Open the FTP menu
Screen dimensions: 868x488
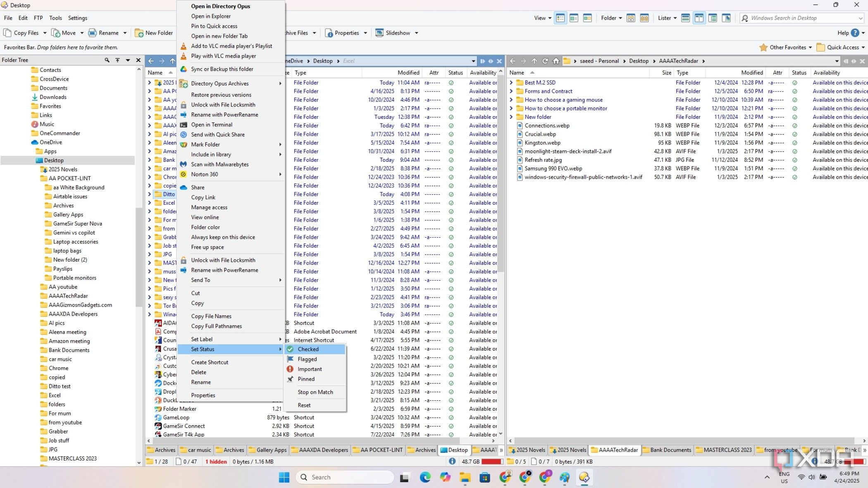(x=38, y=18)
